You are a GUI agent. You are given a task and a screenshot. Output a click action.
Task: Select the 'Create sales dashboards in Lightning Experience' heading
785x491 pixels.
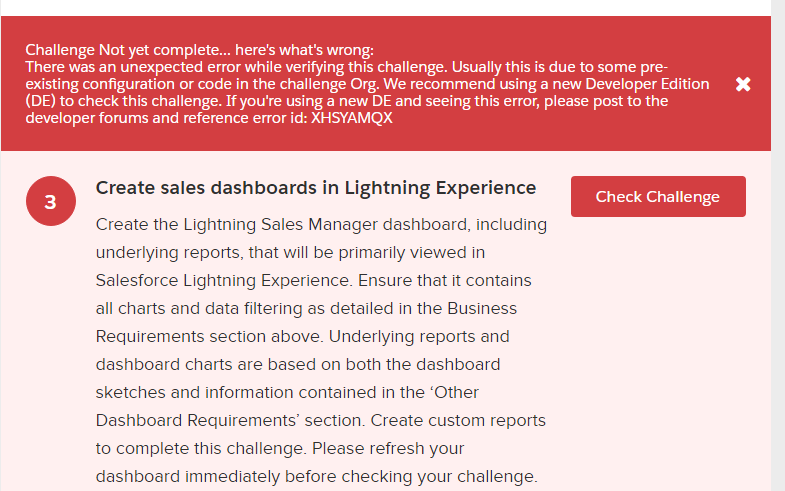tap(316, 188)
